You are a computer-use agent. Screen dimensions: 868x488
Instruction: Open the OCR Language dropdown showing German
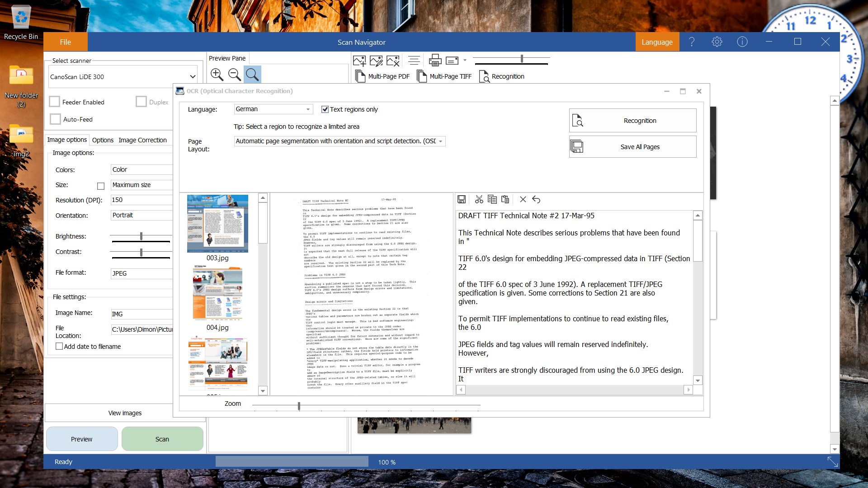[273, 109]
